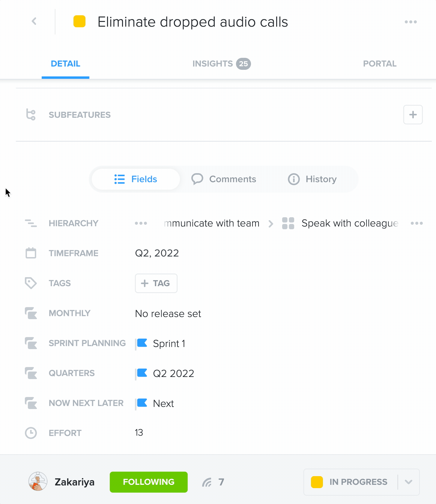Add a new subfeature with plus button
436x504 pixels.
(x=413, y=114)
